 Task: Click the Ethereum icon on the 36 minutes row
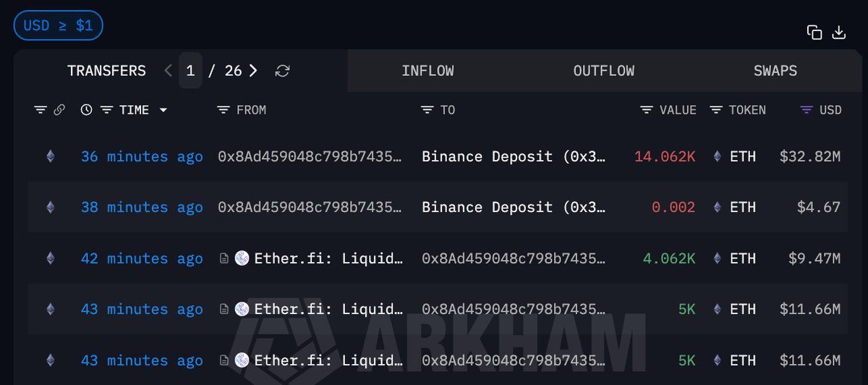pyautogui.click(x=50, y=156)
